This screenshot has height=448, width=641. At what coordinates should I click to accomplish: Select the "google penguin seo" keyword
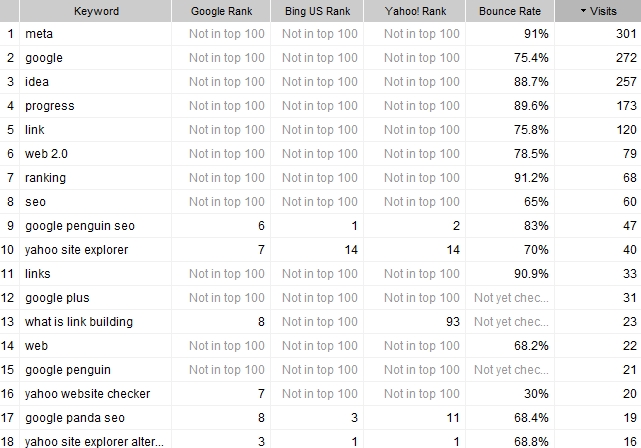click(80, 226)
